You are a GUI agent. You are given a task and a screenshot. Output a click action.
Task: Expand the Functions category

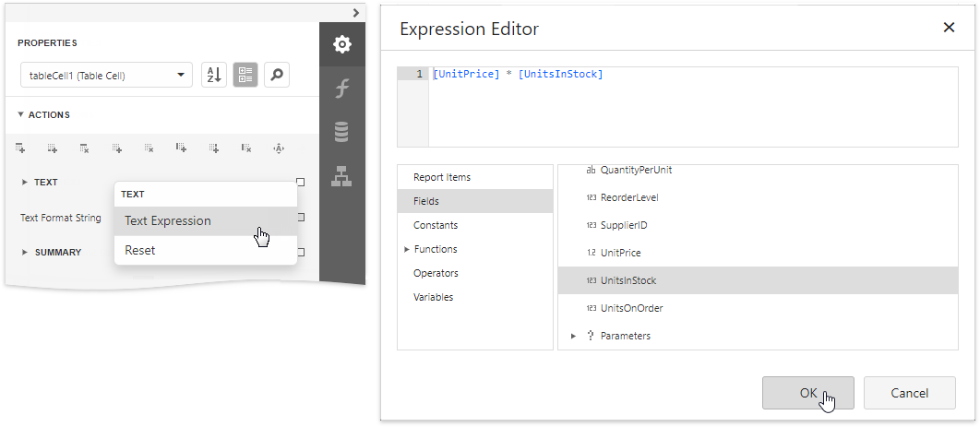click(x=407, y=249)
